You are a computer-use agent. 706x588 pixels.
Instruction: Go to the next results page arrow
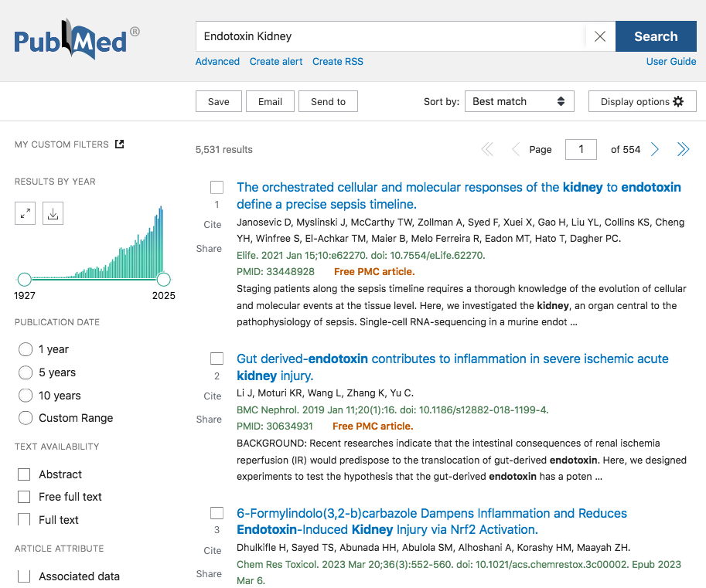click(x=655, y=149)
